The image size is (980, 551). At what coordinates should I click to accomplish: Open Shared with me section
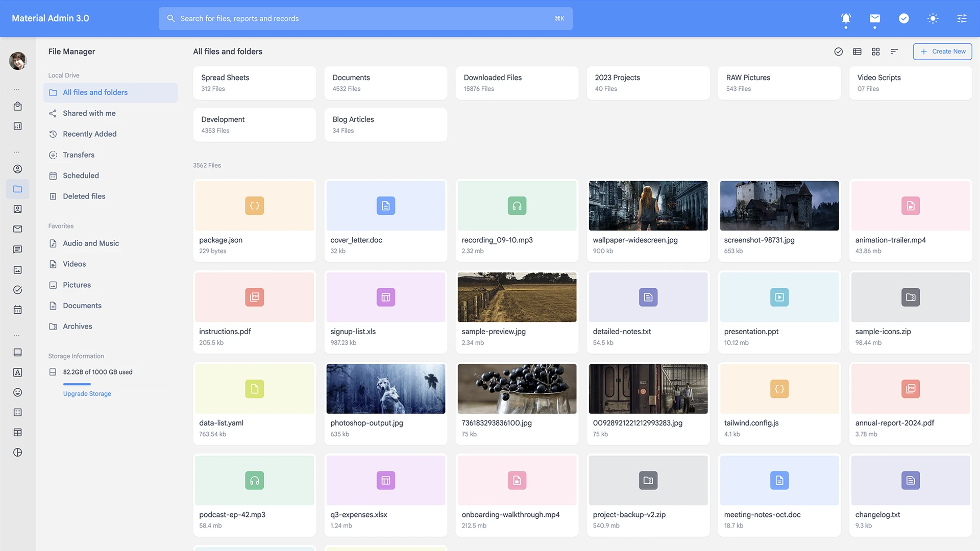pyautogui.click(x=110, y=113)
